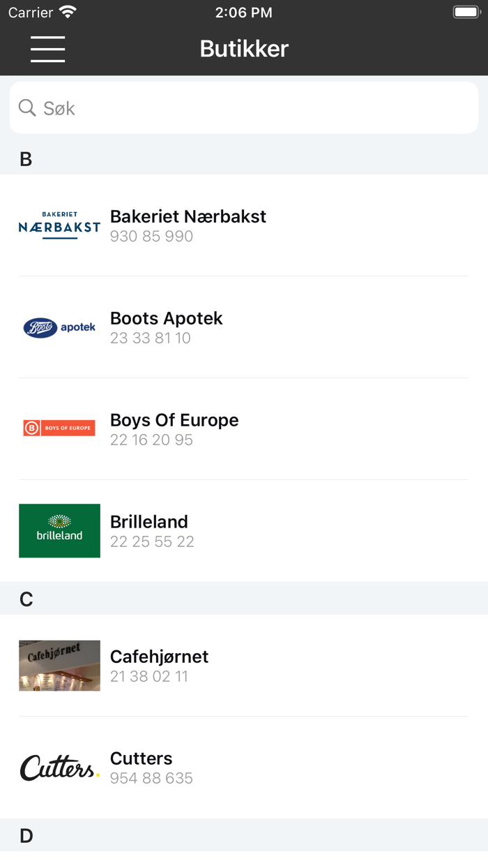
Task: Tap the magnifying glass search icon
Action: pyautogui.click(x=26, y=107)
